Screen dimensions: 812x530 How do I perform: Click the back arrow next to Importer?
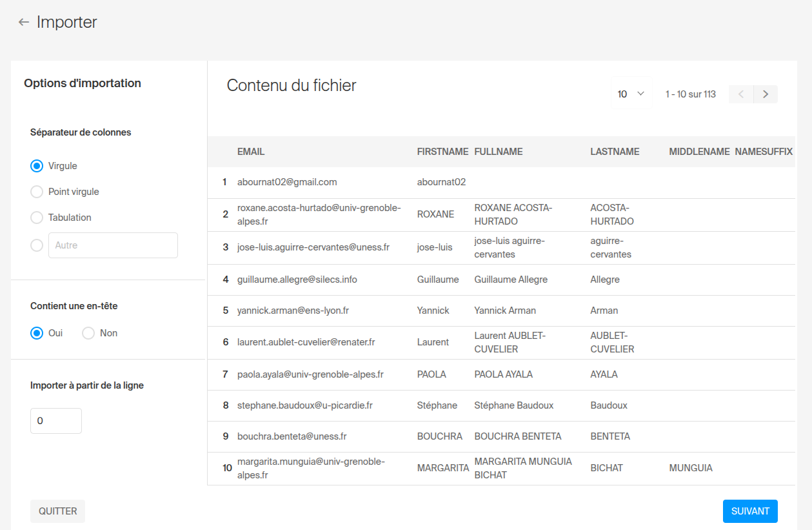tap(24, 23)
